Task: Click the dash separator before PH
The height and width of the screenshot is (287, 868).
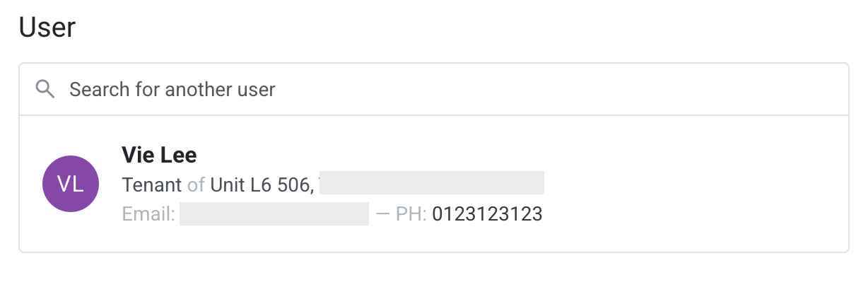Action: [382, 213]
